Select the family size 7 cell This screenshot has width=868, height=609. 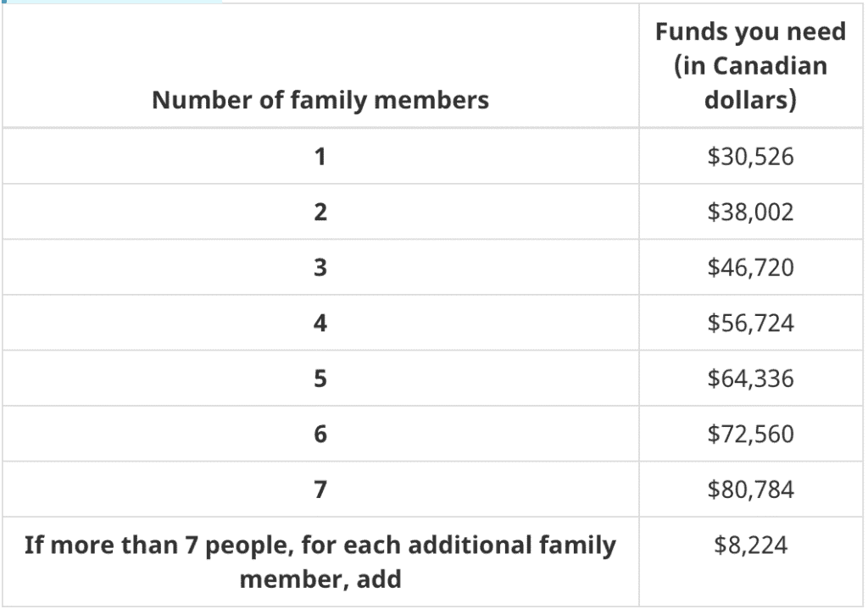click(x=320, y=490)
